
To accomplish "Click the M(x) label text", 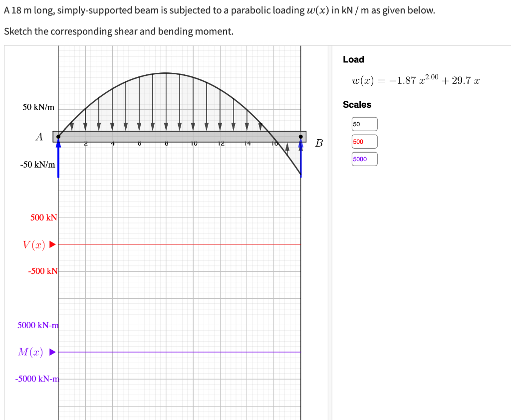I will click(30, 352).
